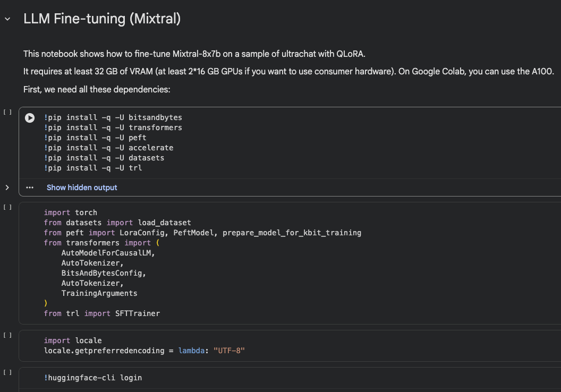Screen dimensions: 561x392
Task: Click "First, we need all these dependencies" text
Action: click(x=97, y=90)
